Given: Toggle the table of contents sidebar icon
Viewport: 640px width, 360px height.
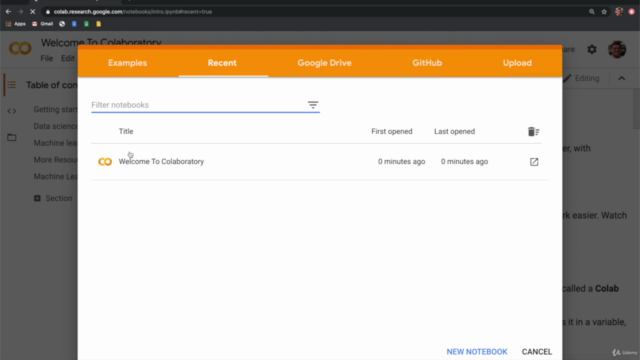Looking at the screenshot, I should click(x=11, y=85).
